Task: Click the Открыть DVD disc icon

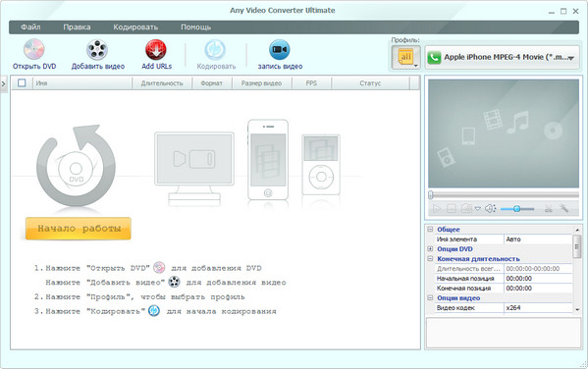Action: [34, 49]
